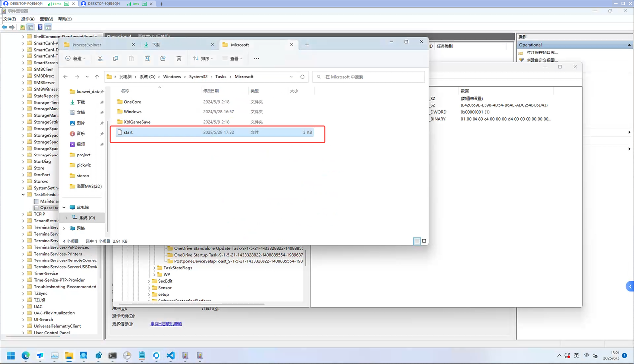Switch to large icons view in status bar

[x=424, y=241]
